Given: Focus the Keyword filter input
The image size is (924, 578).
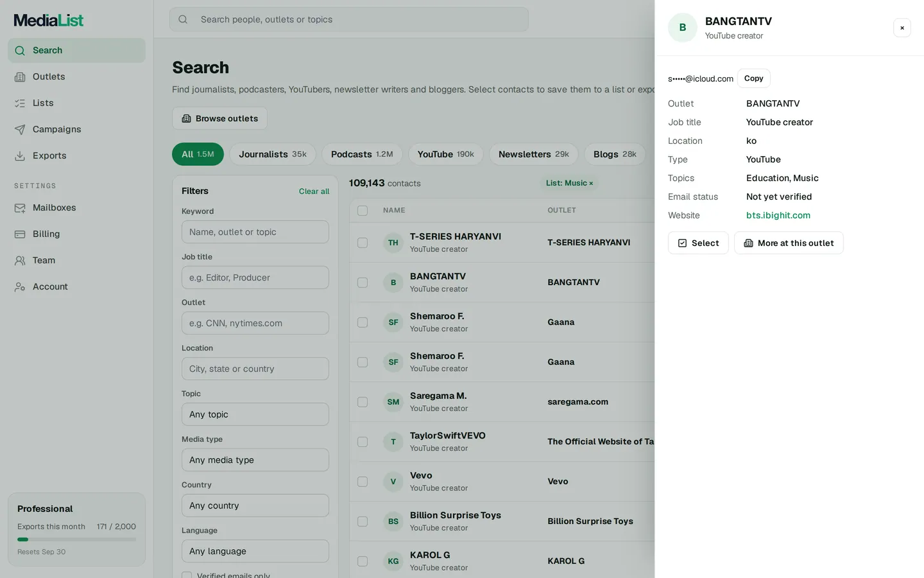Looking at the screenshot, I should pyautogui.click(x=255, y=232).
